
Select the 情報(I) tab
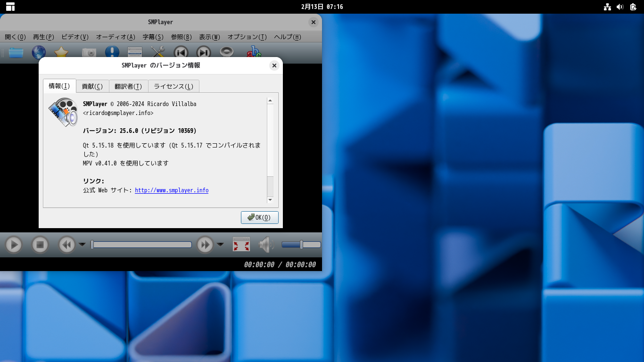pyautogui.click(x=59, y=86)
